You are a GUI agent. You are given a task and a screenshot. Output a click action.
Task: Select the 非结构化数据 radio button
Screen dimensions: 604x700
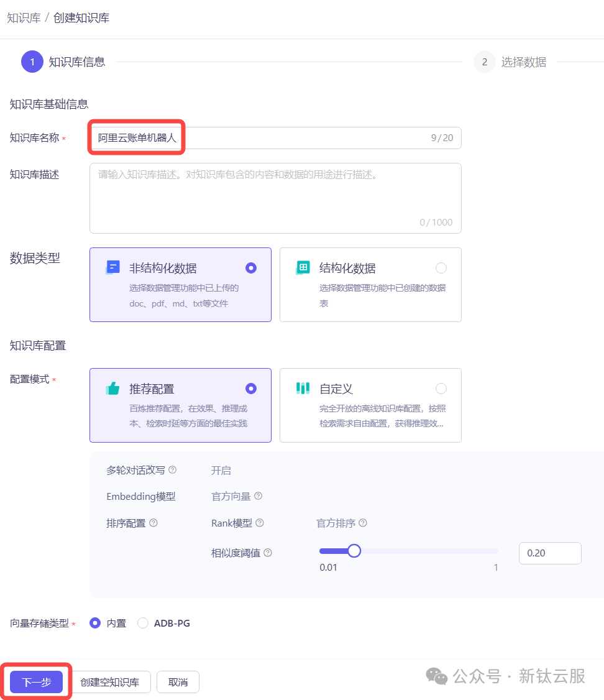click(251, 268)
